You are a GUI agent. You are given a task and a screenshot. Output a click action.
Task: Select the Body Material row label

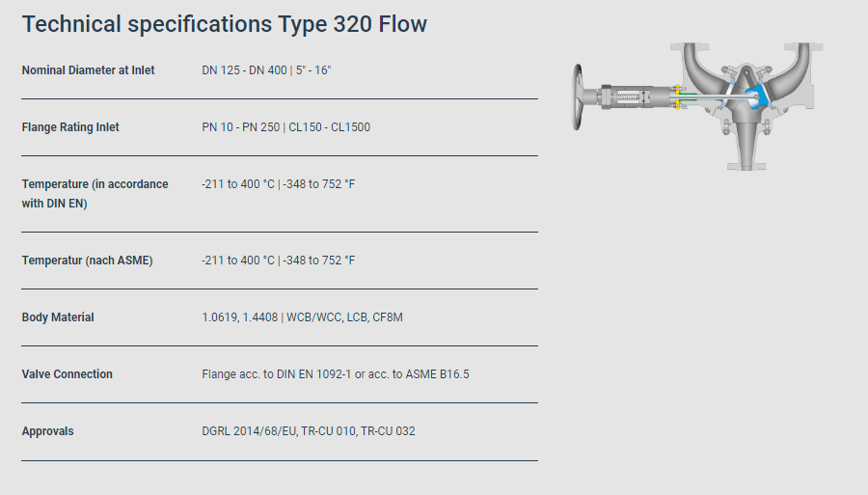[x=58, y=317]
